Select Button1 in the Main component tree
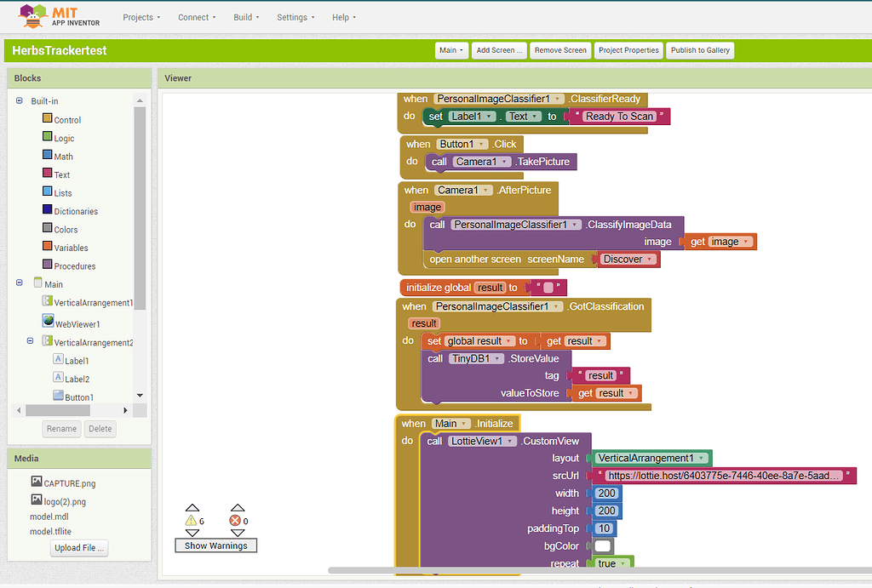 78,397
